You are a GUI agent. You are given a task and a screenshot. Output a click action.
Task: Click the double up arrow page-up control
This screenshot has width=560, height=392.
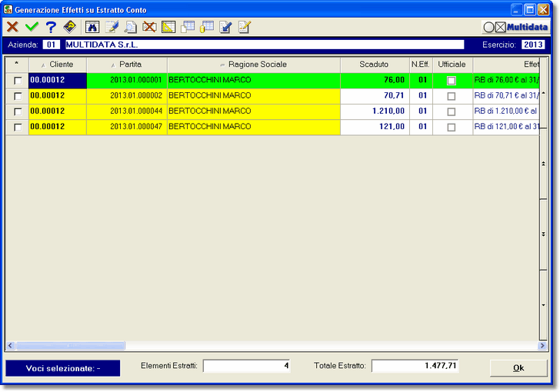(x=544, y=164)
